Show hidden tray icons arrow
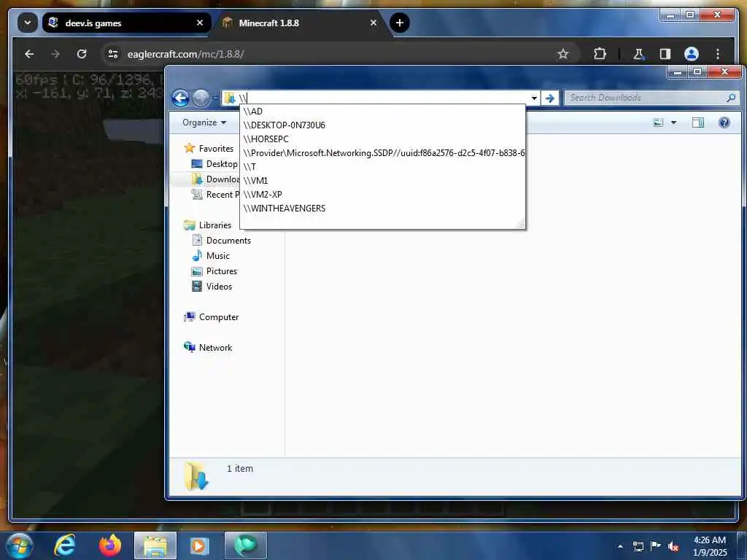Image resolution: width=747 pixels, height=560 pixels. [620, 546]
